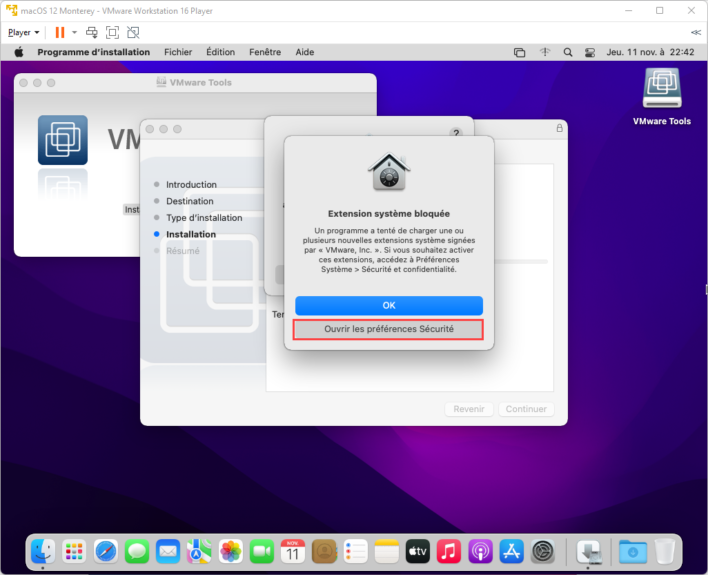
Task: Click the blue OK button
Action: click(x=389, y=305)
